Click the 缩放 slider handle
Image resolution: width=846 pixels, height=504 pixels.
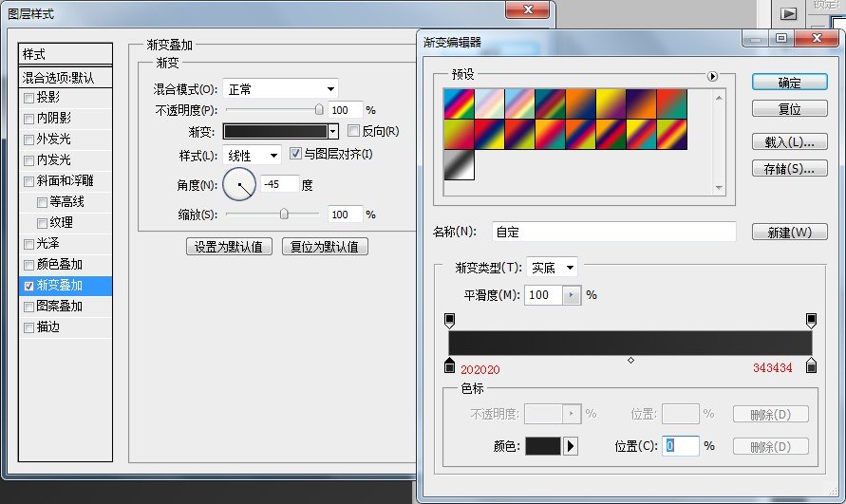coord(284,215)
